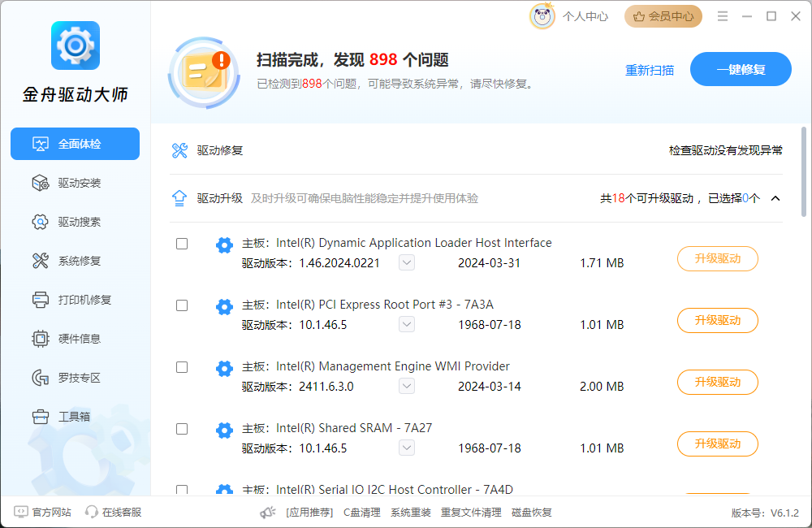The image size is (812, 528).
Task: Click the 官方网站 monitor icon
Action: [x=21, y=512]
